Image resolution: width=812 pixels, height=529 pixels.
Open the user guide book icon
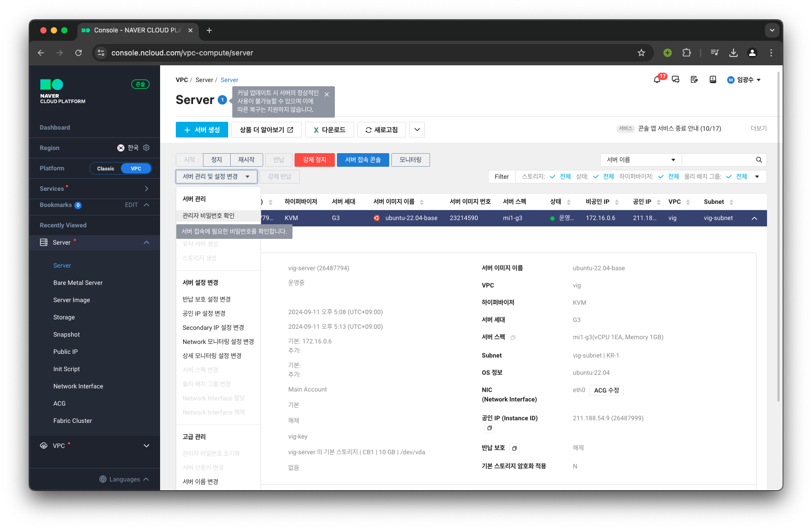pyautogui.click(x=713, y=79)
